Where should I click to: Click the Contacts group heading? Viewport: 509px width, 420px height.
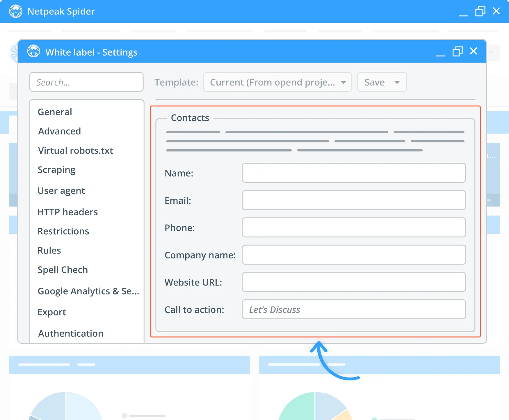point(190,118)
